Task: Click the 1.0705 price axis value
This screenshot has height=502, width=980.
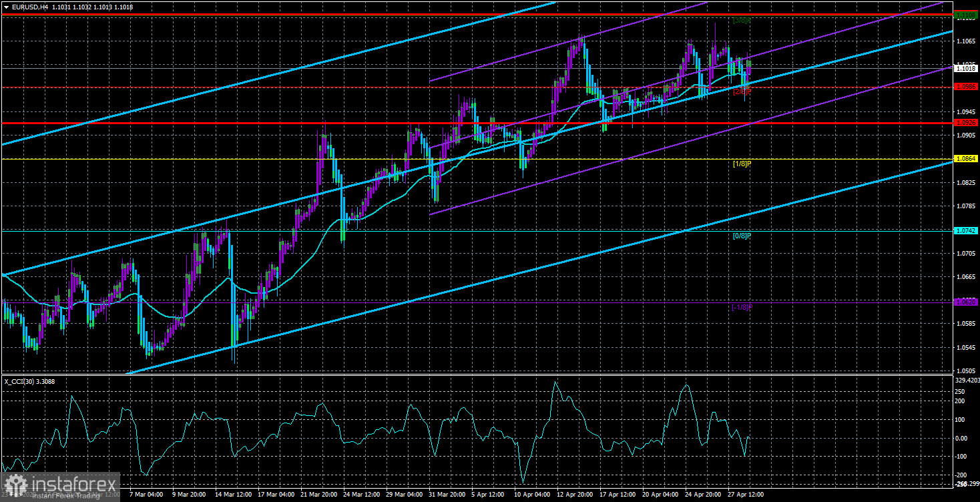Action: pos(965,254)
